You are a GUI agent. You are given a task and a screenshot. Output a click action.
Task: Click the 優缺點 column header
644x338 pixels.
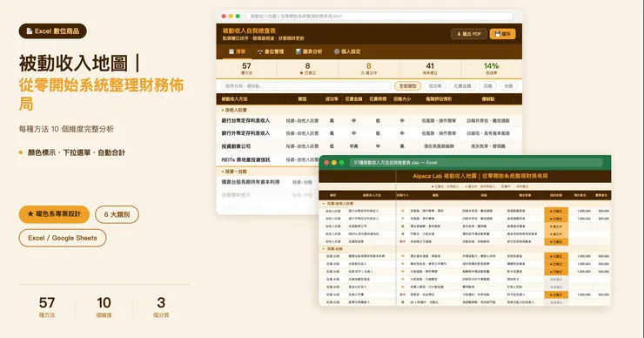click(488, 99)
